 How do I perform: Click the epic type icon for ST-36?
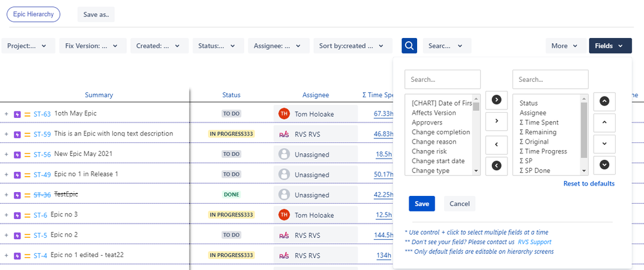pos(17,195)
